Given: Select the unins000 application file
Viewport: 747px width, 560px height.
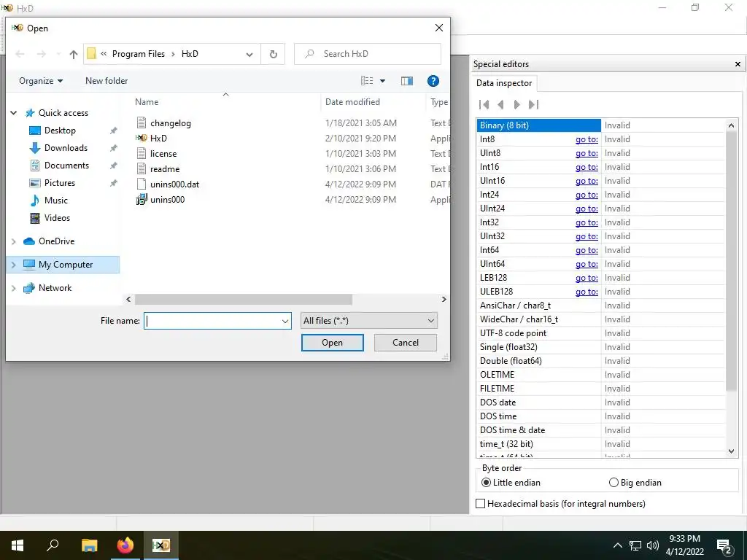Looking at the screenshot, I should [x=167, y=200].
